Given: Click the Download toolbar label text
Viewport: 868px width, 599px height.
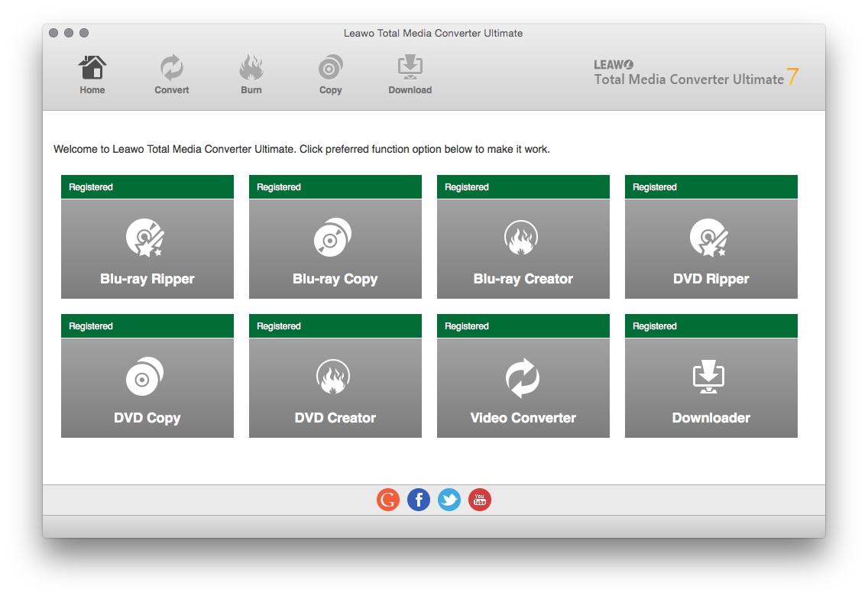Looking at the screenshot, I should [x=410, y=89].
